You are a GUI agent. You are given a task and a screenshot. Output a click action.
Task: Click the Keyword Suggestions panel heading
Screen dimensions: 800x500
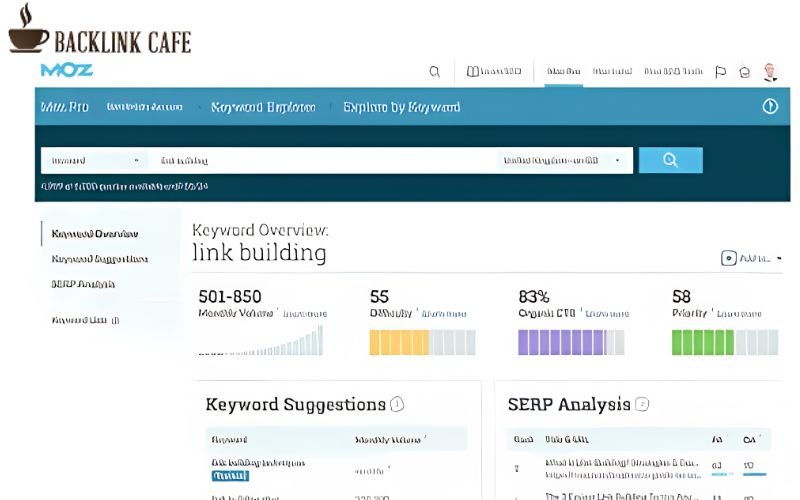pyautogui.click(x=295, y=405)
